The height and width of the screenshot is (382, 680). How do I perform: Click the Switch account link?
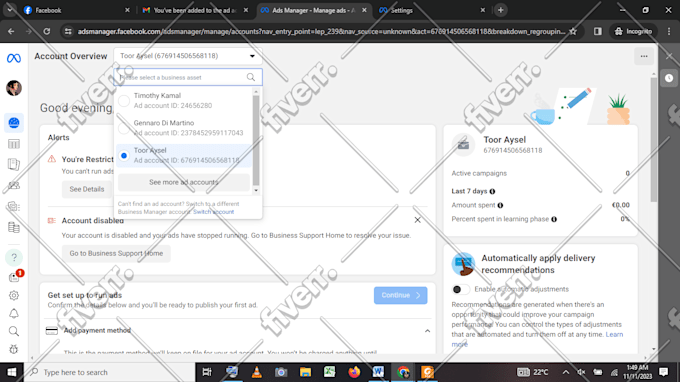(213, 212)
